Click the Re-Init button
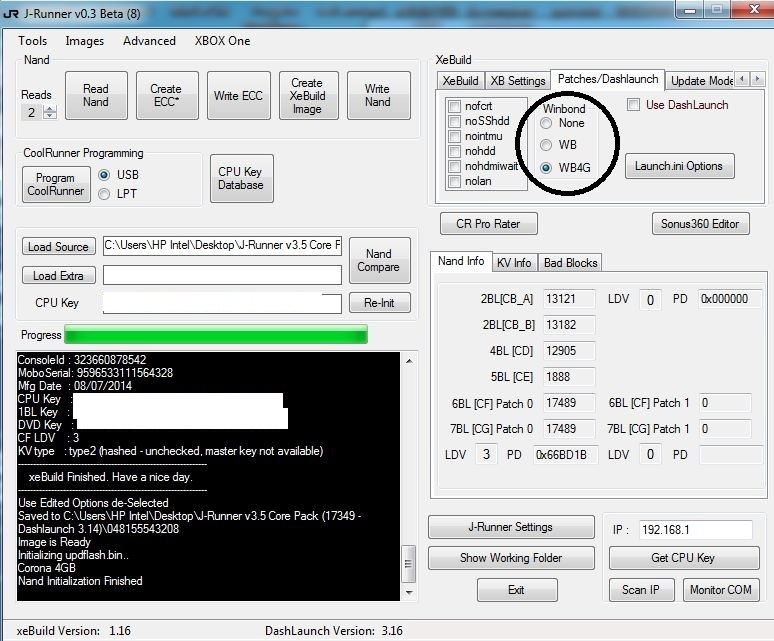Viewport: 774px width, 641px height. [379, 302]
